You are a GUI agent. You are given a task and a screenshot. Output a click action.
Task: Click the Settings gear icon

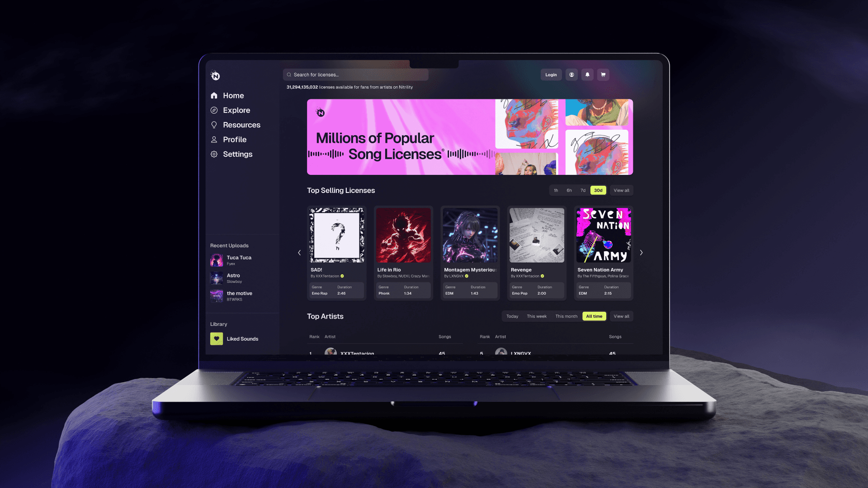pos(214,154)
